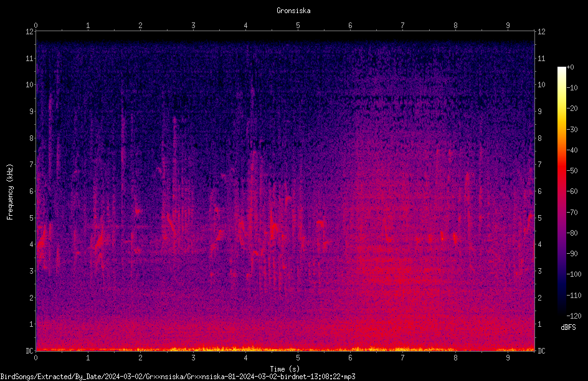Click the Time (s) axis label
The height and width of the screenshot is (381, 588).
[285, 369]
